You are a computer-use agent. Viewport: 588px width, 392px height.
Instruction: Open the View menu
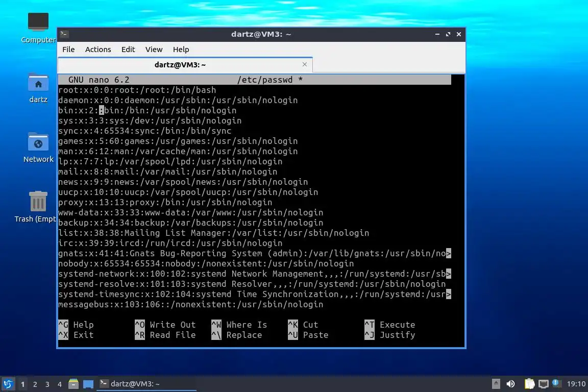(154, 49)
